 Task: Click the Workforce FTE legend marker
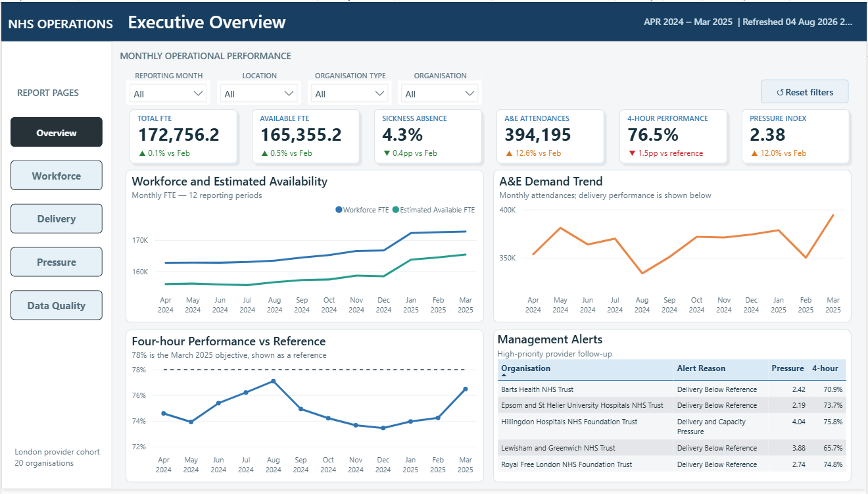[339, 210]
